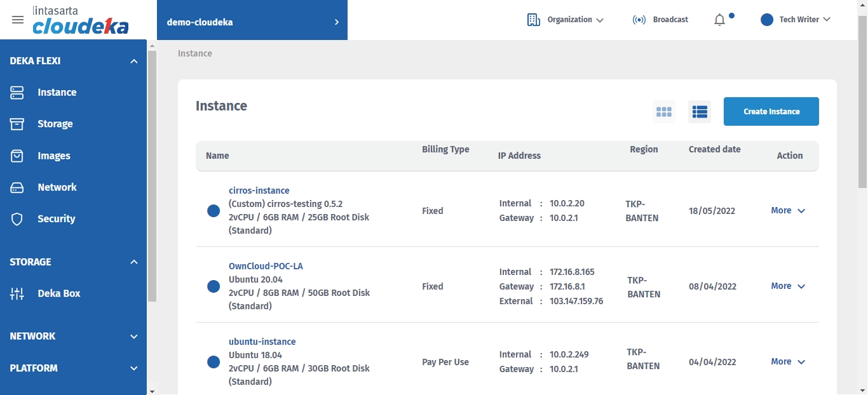This screenshot has width=868, height=395.
Task: Click the Broadcast signal icon
Action: click(x=639, y=20)
